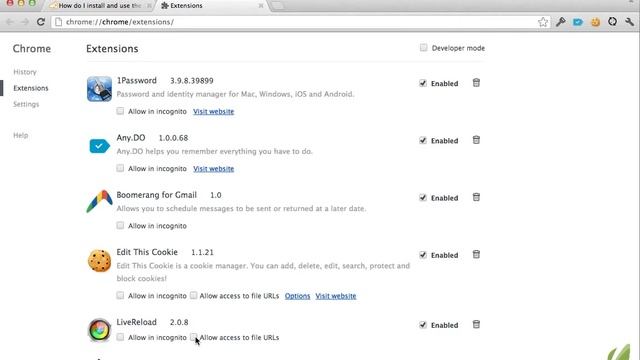Allow Any.DO in incognito

120,168
